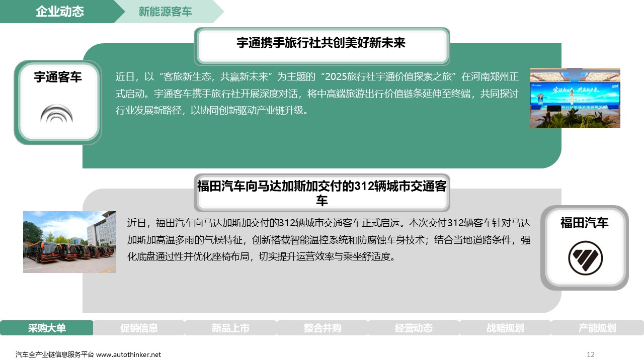Click the page number 12
Viewport: 644px width, 362px height.
(591, 354)
